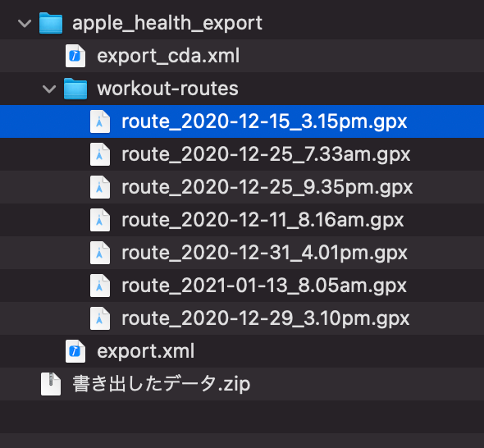Select route_2020-12-29_3.10pm.gpx file name
The height and width of the screenshot is (448, 484).
coord(266,319)
